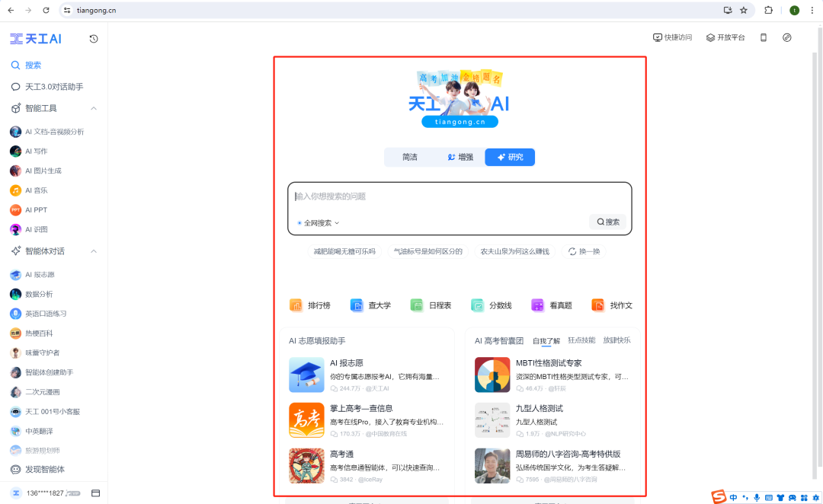Click the panel icon beside the account number
Image resolution: width=823 pixels, height=504 pixels.
tap(95, 493)
